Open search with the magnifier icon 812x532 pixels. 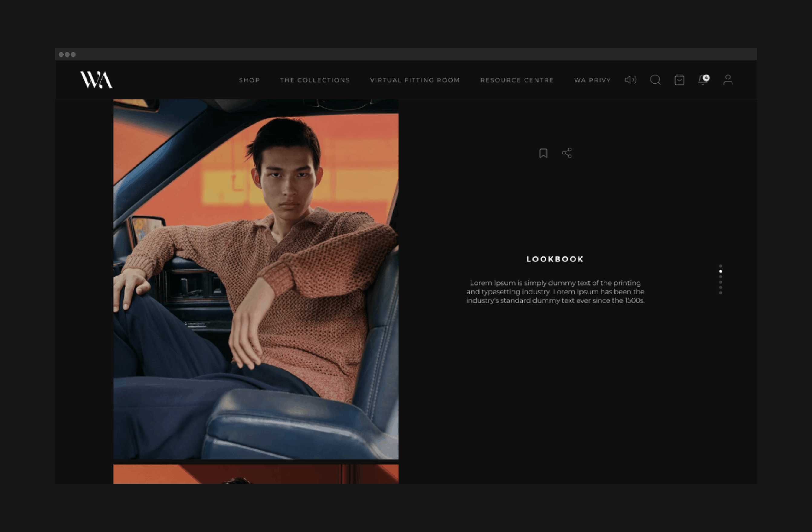click(655, 80)
